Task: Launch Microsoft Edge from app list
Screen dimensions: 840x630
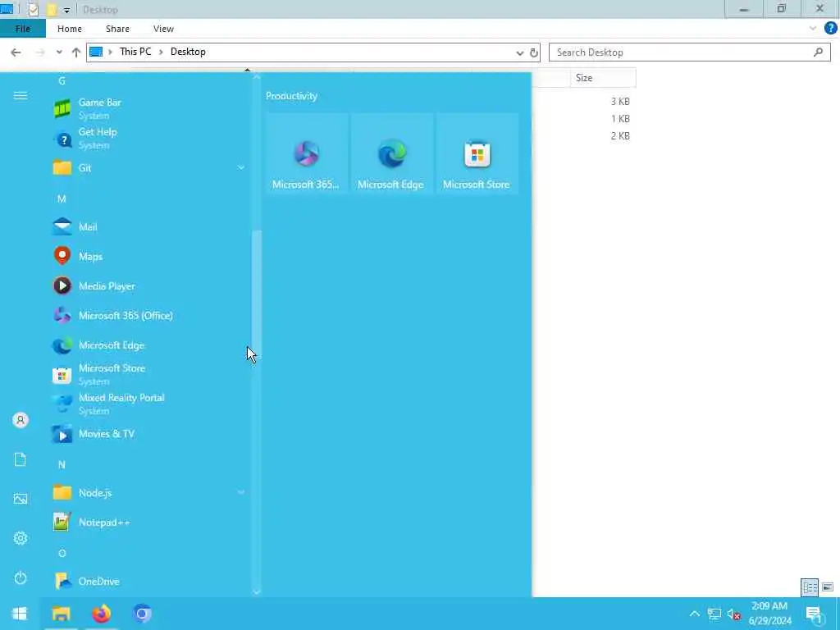Action: click(x=148, y=345)
